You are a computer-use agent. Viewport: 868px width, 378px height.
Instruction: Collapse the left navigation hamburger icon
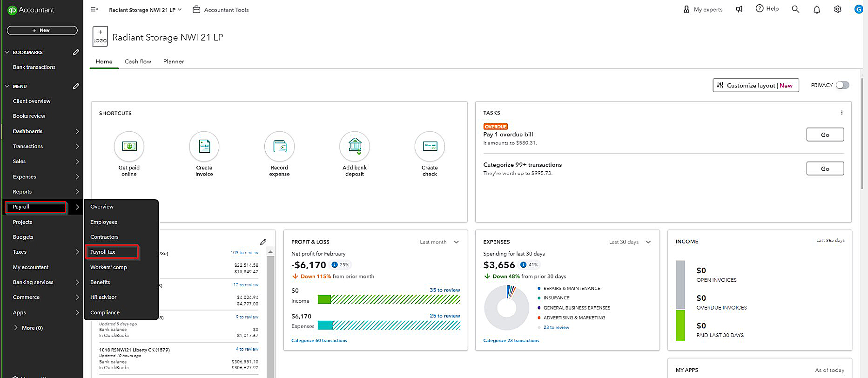[94, 9]
